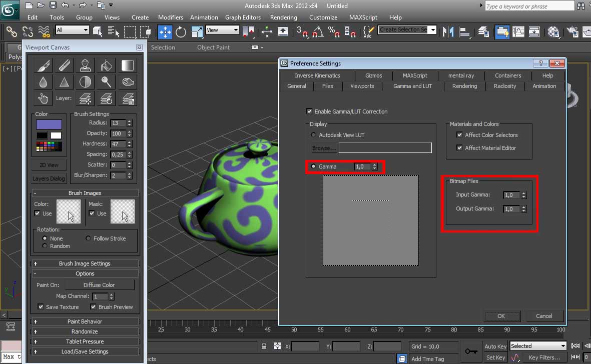Open the Create Selection Set dropdown
The height and width of the screenshot is (364, 591).
point(407,29)
